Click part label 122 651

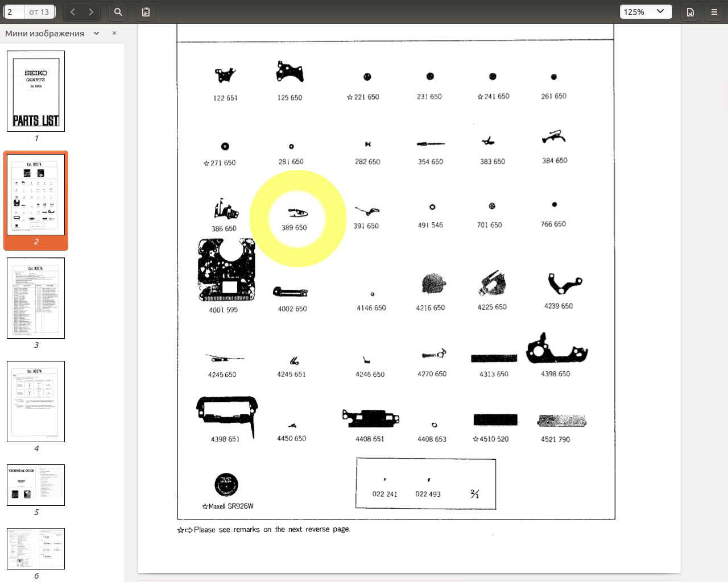(225, 98)
